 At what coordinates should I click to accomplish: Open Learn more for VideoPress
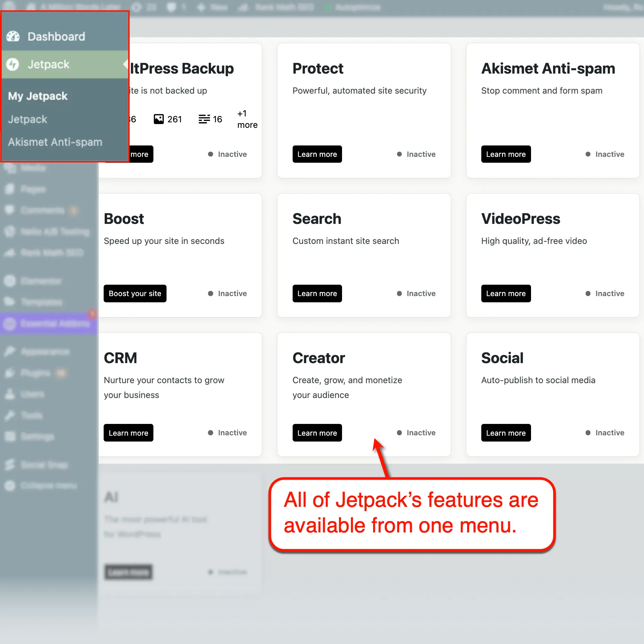pyautogui.click(x=505, y=293)
